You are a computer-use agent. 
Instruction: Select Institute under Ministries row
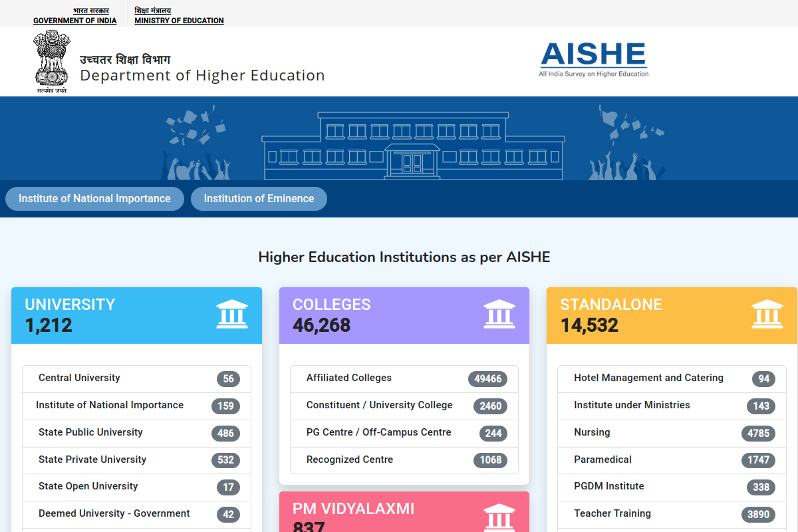672,406
